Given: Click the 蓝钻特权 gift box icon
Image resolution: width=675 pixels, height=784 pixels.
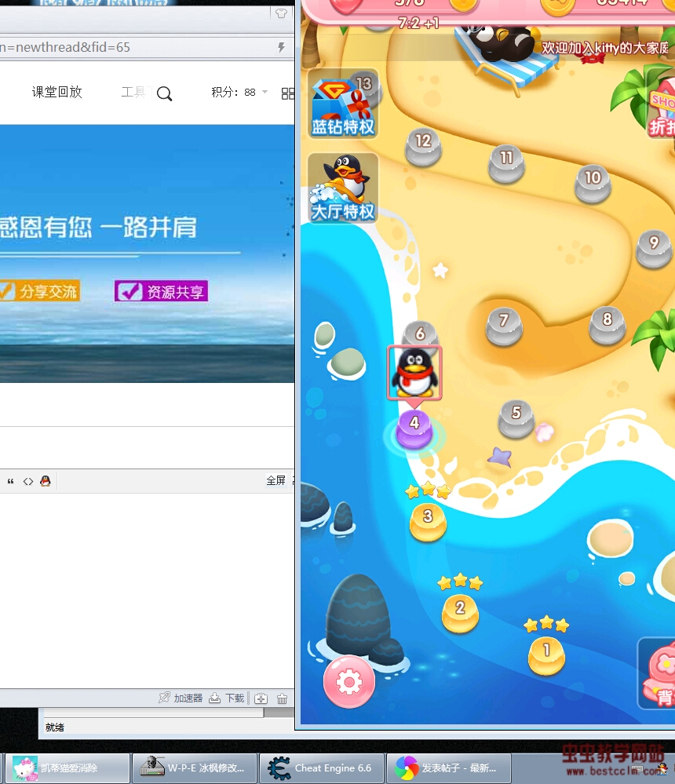Looking at the screenshot, I should point(343,104).
